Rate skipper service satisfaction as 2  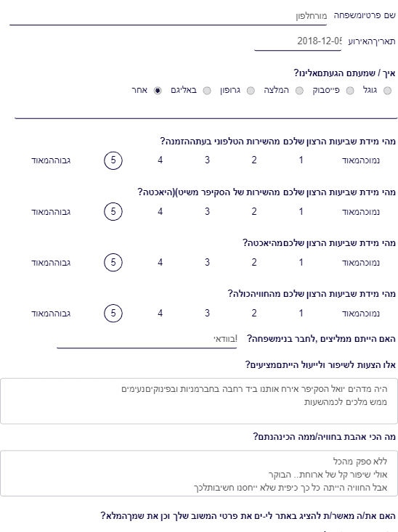click(254, 212)
